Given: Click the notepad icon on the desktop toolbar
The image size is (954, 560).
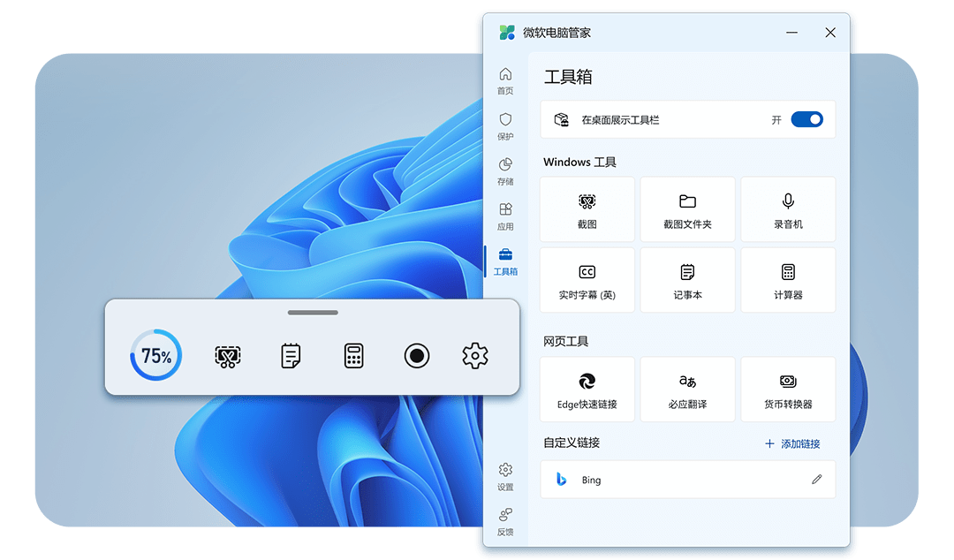Looking at the screenshot, I should [x=291, y=356].
